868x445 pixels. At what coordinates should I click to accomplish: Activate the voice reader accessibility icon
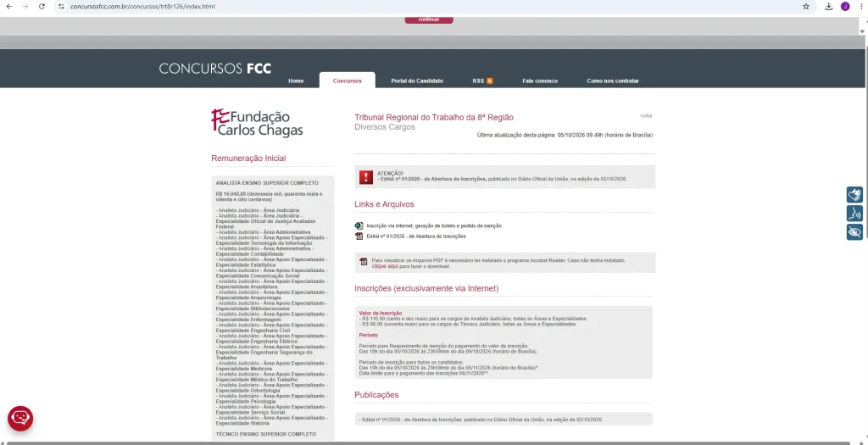(x=854, y=213)
